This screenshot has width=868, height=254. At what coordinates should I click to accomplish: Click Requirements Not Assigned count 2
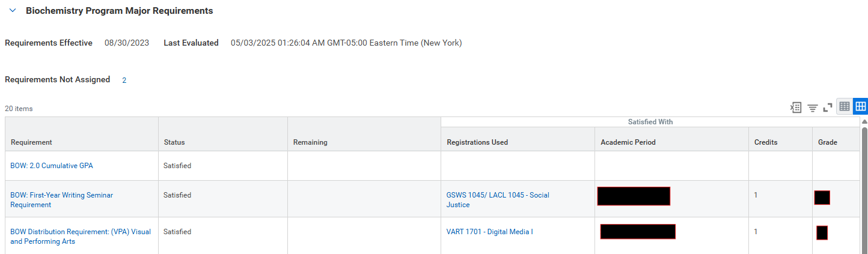click(x=124, y=80)
